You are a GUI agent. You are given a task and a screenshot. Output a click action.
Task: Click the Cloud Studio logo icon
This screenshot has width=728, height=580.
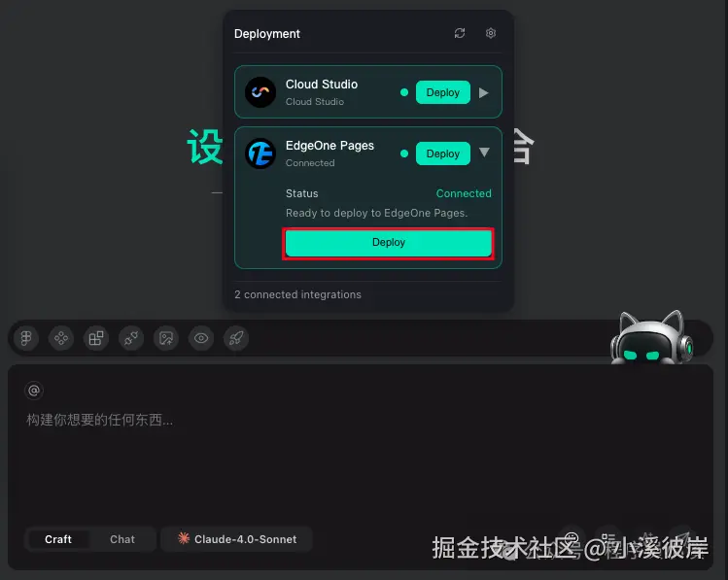[x=260, y=92]
